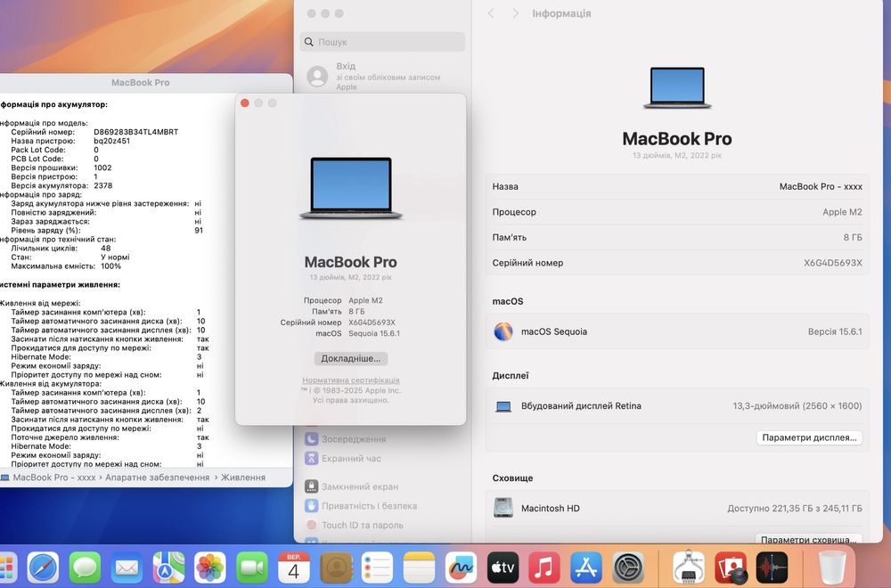Click Апаратне забезпечення in path bar
The width and height of the screenshot is (891, 588).
tap(158, 478)
